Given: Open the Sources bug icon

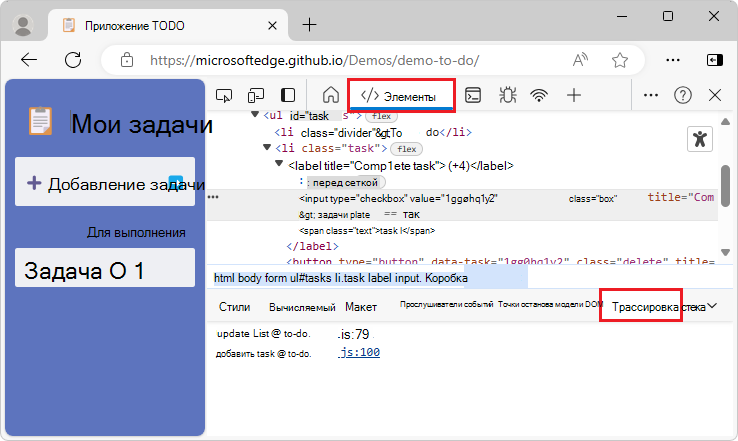Looking at the screenshot, I should pyautogui.click(x=507, y=95).
